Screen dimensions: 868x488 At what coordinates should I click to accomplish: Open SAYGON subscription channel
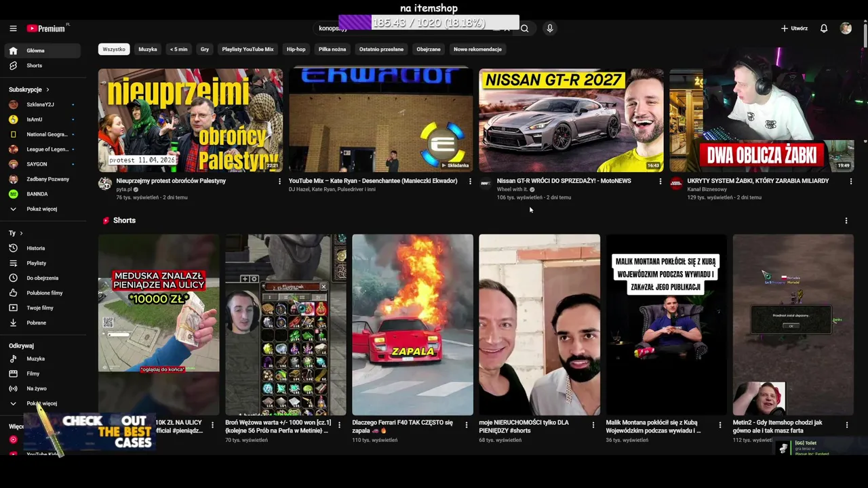42,164
